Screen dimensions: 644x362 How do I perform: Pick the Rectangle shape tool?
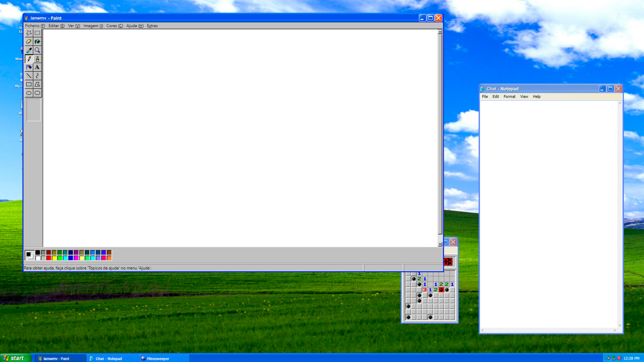click(29, 84)
